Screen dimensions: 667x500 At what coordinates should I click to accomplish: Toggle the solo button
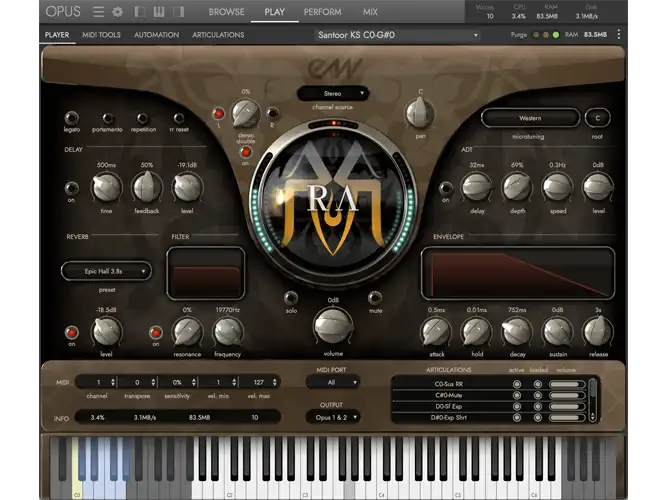click(291, 298)
